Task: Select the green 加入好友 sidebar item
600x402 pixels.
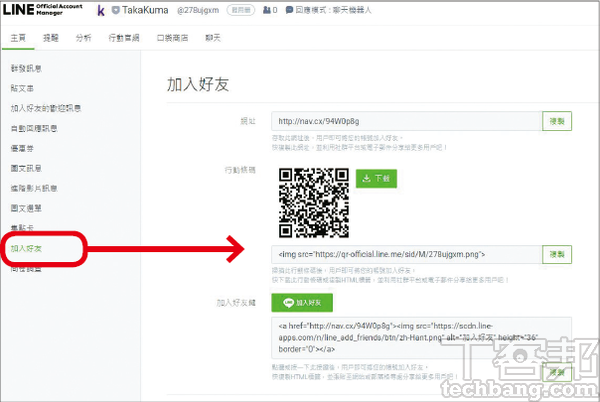Action: pyautogui.click(x=26, y=249)
